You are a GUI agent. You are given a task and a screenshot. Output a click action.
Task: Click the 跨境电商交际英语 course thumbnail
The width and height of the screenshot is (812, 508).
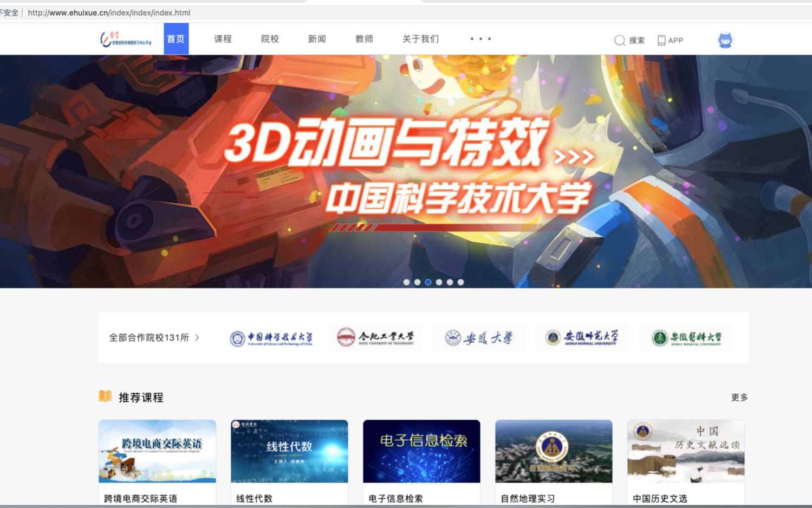pyautogui.click(x=157, y=451)
